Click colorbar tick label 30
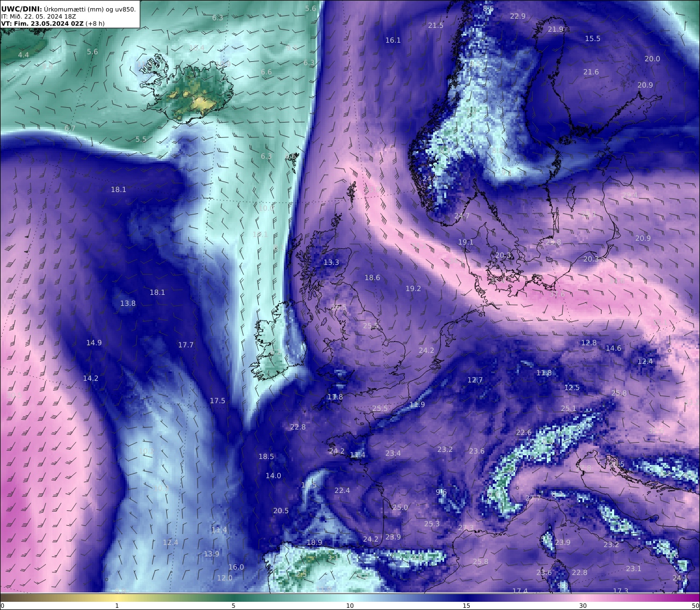 (583, 606)
